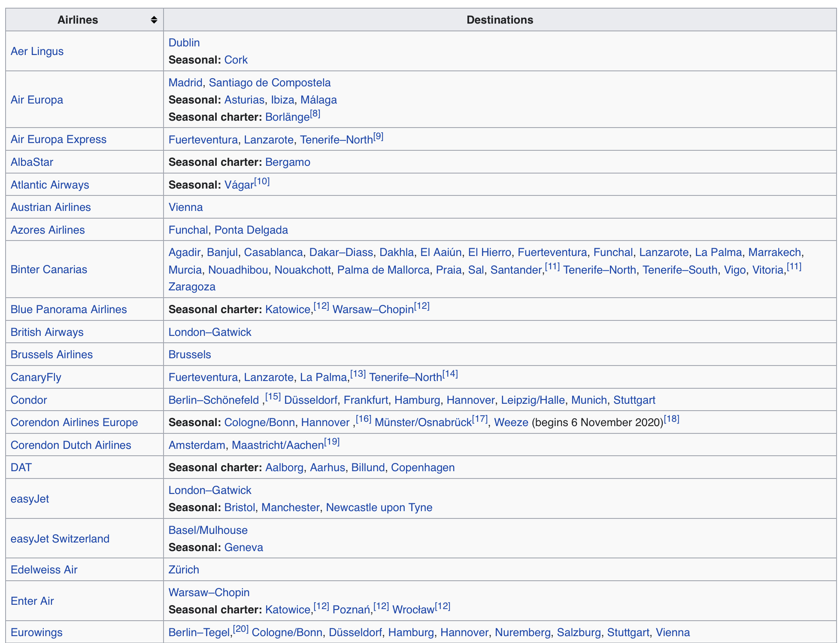The width and height of the screenshot is (840, 643).
Task: Select the Ponta Delgada destination link
Action: [x=251, y=230]
